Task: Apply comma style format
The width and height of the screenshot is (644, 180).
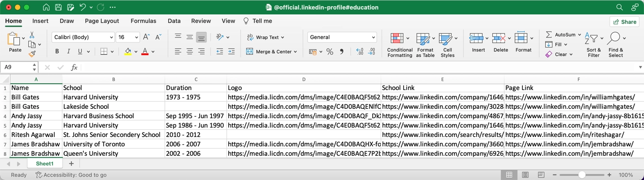Action: pos(342,51)
